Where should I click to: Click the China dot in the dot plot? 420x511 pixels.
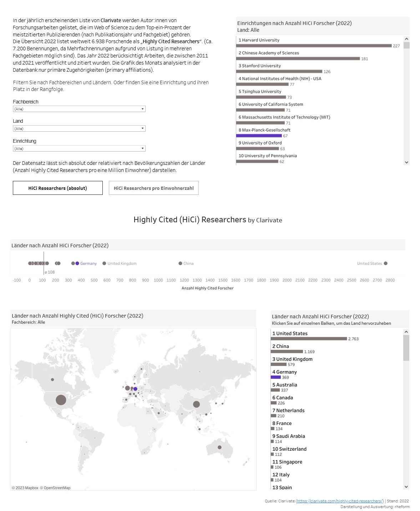[180, 263]
